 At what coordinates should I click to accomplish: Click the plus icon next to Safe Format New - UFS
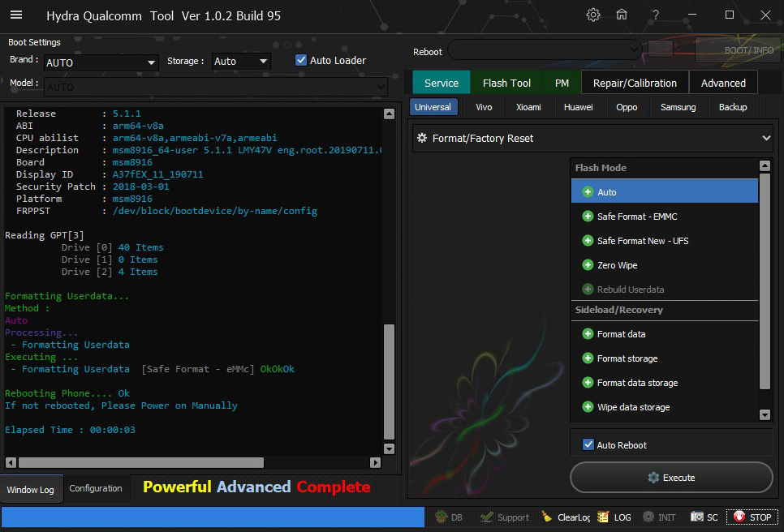coord(588,241)
